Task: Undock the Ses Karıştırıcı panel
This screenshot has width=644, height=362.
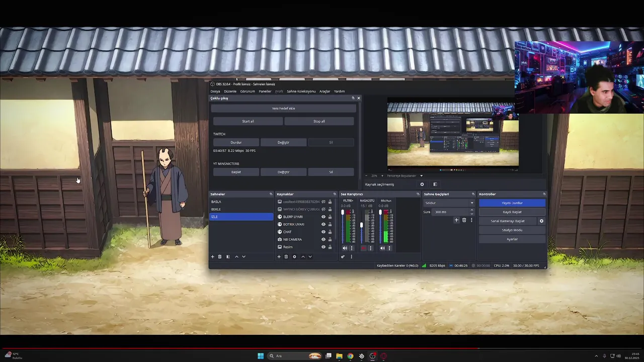Action: pos(418,194)
